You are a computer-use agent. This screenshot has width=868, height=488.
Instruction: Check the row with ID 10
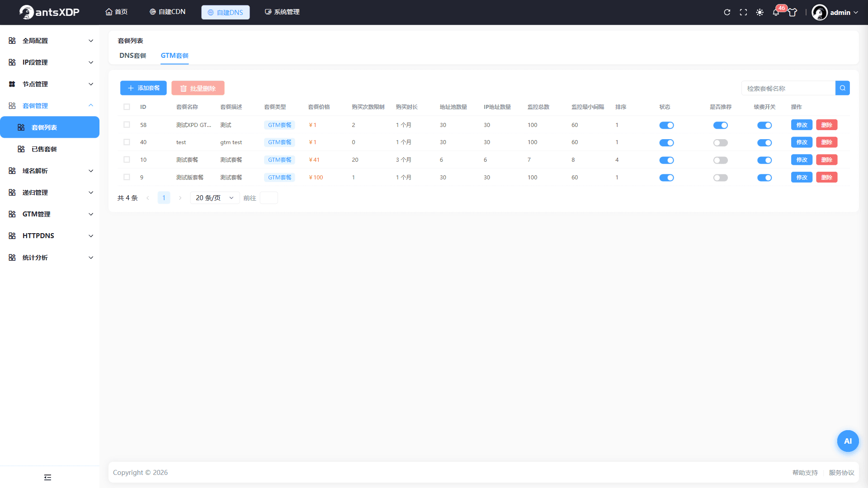pyautogui.click(x=127, y=160)
